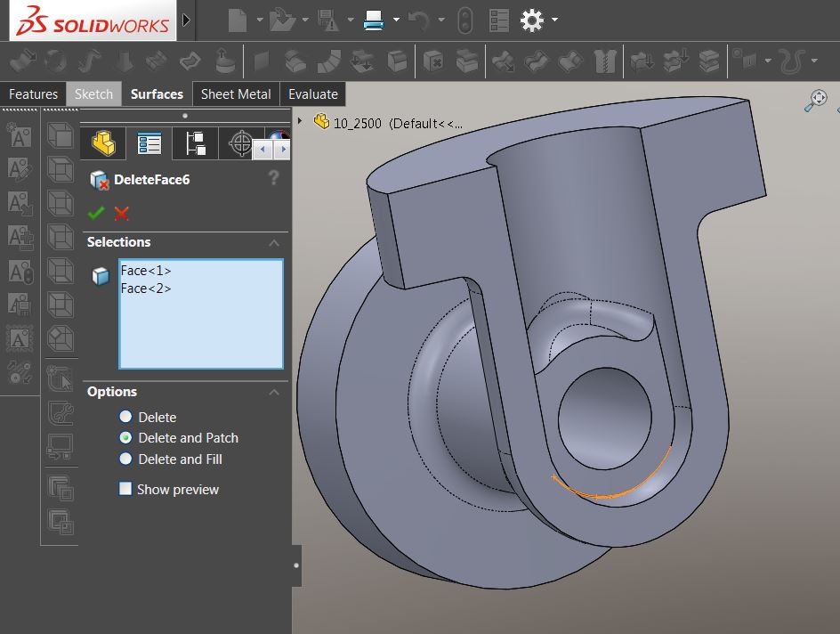840x634 pixels.
Task: Click the Print icon
Action: tap(374, 20)
